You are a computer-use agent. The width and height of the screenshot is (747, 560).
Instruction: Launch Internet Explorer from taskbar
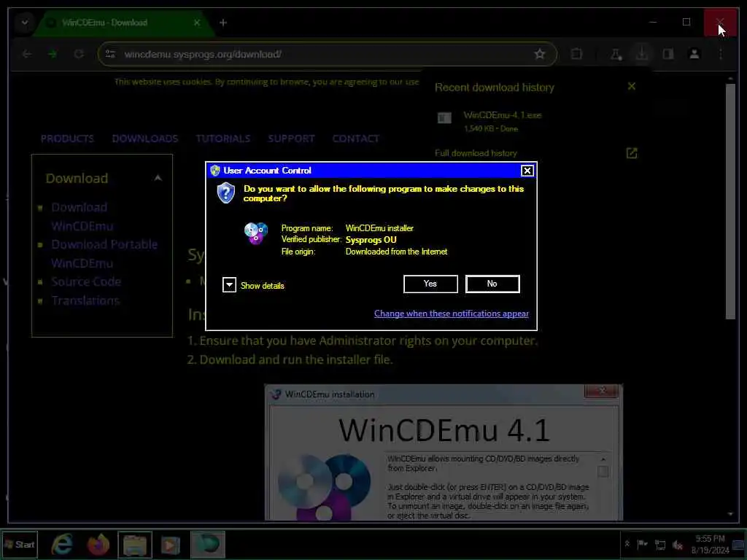tap(63, 544)
